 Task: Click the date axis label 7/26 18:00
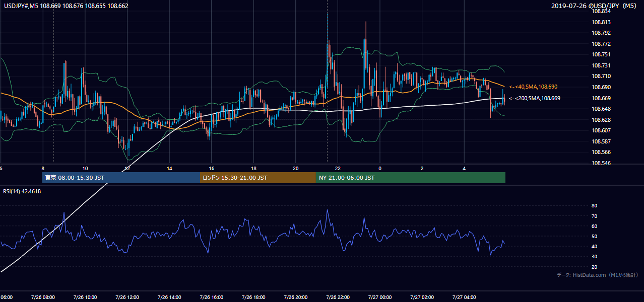253,297
